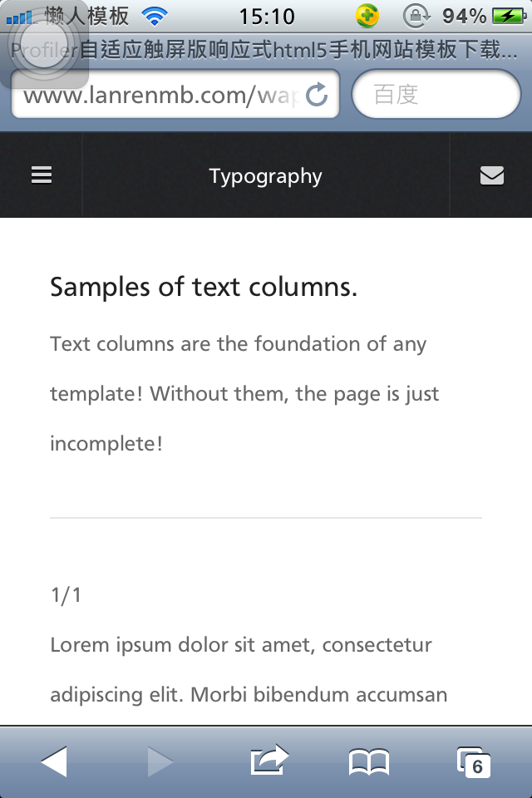This screenshot has width=532, height=798.
Task: Tap the page title bar text
Action: point(264,50)
